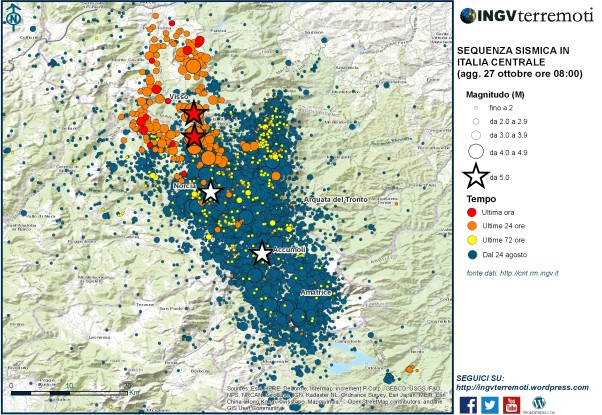Click the 'Visso' map label
This screenshot has width=602, height=415.
point(179,96)
